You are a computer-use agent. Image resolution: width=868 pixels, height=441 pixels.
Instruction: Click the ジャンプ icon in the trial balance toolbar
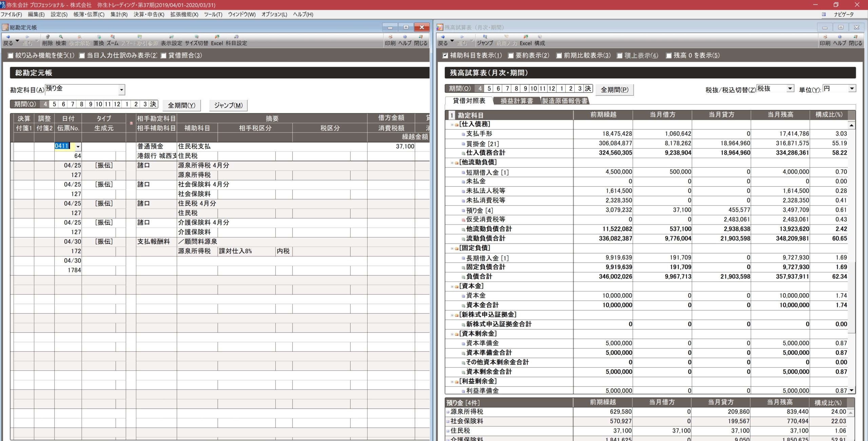point(485,40)
